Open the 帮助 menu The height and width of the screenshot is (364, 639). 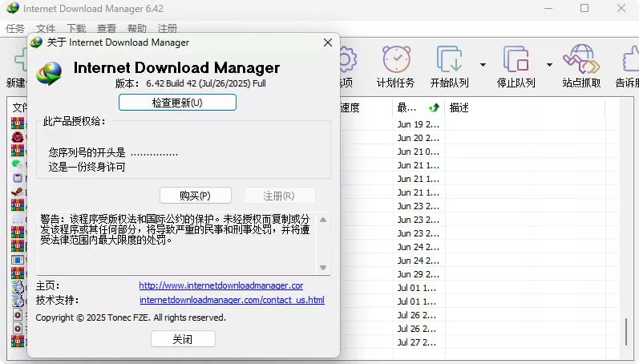(137, 28)
